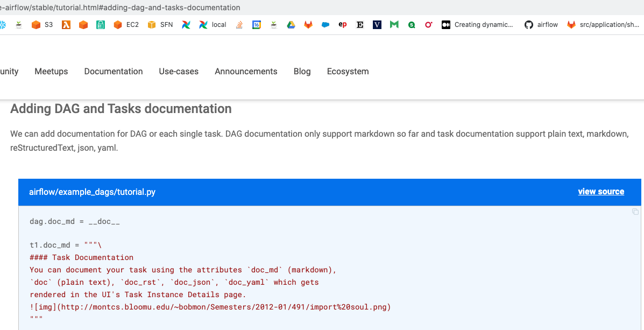Open the GitLab src/application/sh... bookmark
644x330 pixels.
(603, 25)
